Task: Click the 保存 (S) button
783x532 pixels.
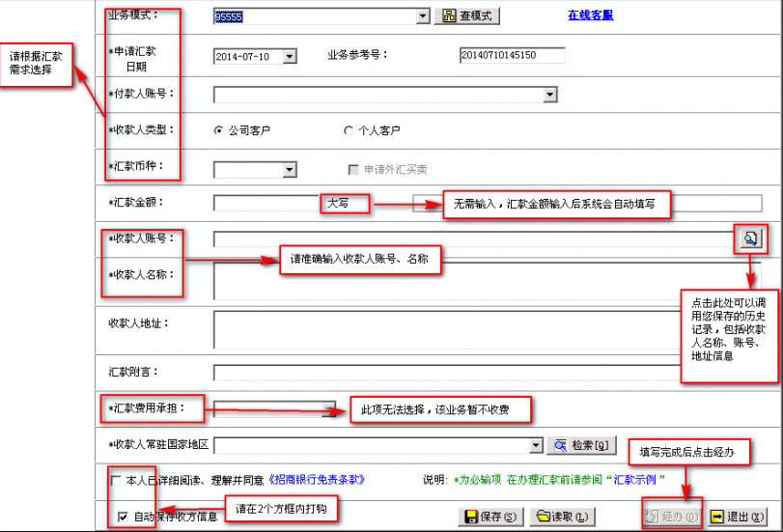Action: click(490, 517)
